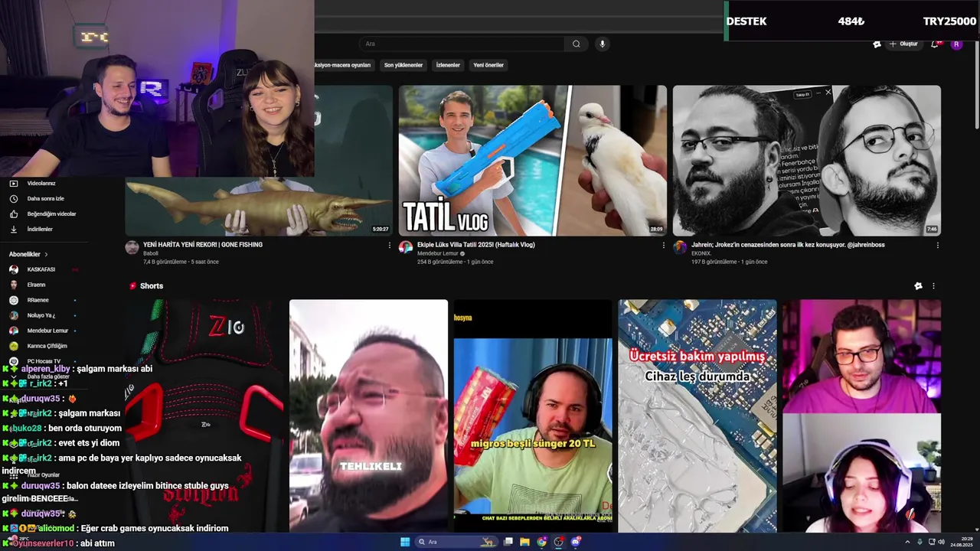This screenshot has height=551, width=980.
Task: Open more options for Jahrein video
Action: pyautogui.click(x=937, y=246)
